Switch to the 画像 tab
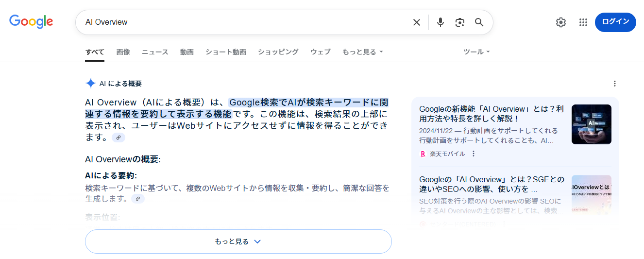Viewport: 644px width, 259px height. coord(123,52)
